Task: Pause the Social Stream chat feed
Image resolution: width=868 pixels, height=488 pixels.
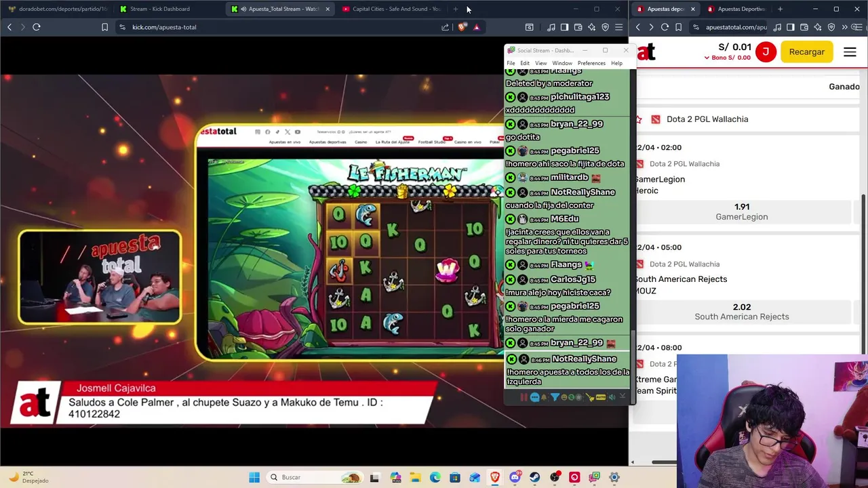Action: tap(524, 397)
